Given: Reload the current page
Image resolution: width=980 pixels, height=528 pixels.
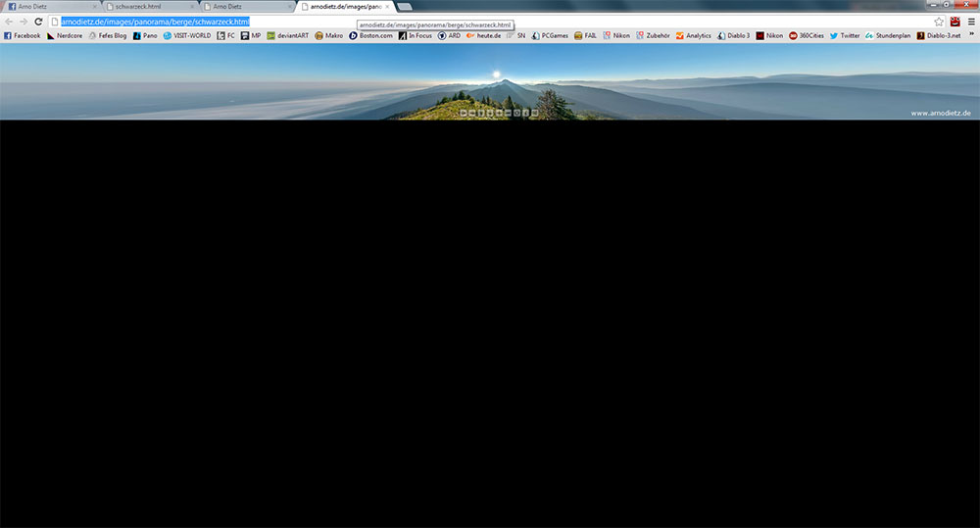Looking at the screenshot, I should click(x=39, y=22).
